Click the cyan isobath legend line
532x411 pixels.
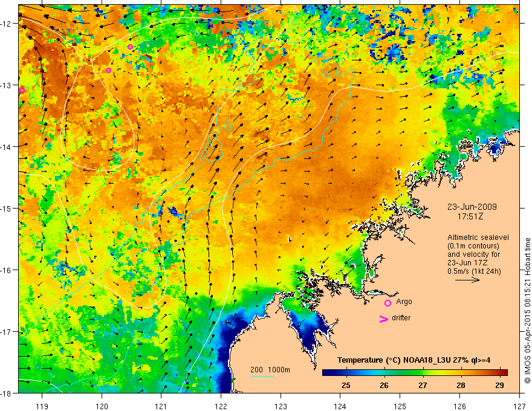[262, 376]
